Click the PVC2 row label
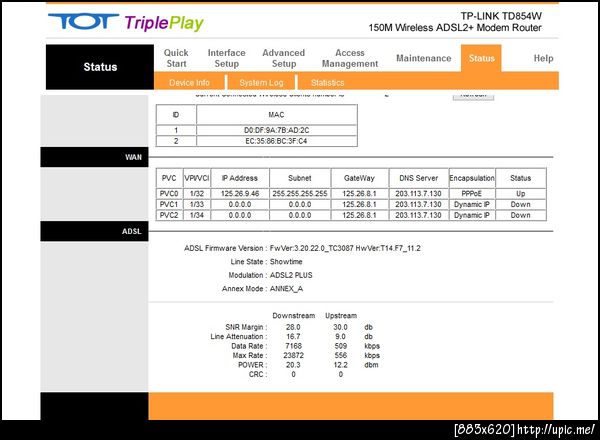 click(169, 215)
